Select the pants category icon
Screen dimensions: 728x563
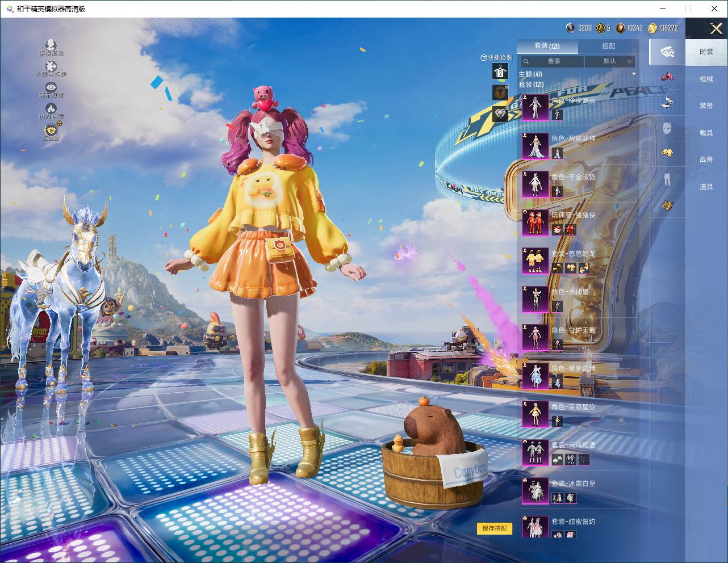(667, 179)
